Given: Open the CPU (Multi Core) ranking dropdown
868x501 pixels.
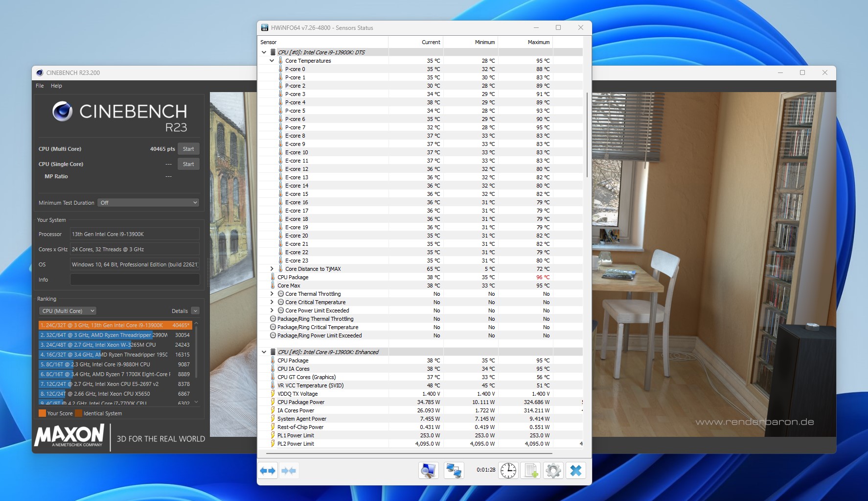Looking at the screenshot, I should (x=68, y=311).
